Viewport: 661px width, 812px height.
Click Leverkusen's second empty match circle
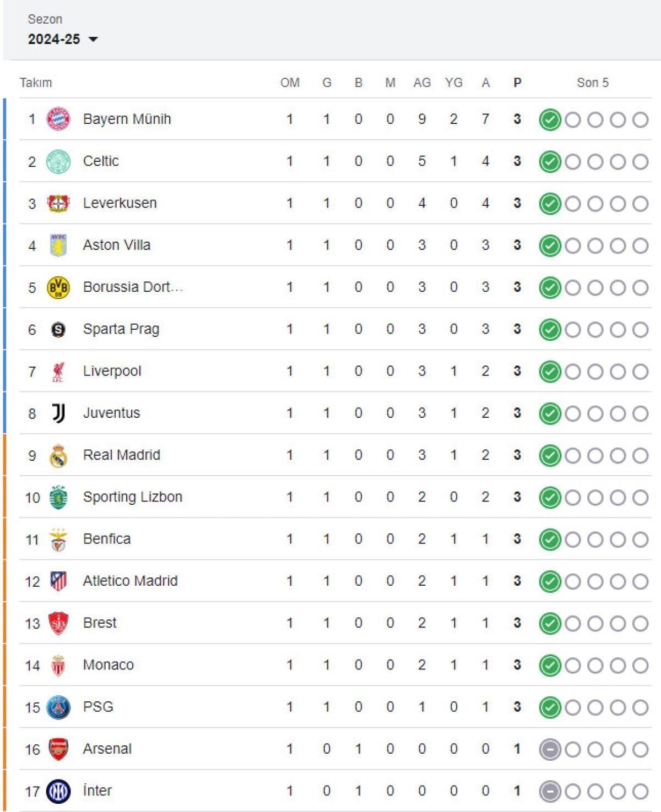pos(595,204)
